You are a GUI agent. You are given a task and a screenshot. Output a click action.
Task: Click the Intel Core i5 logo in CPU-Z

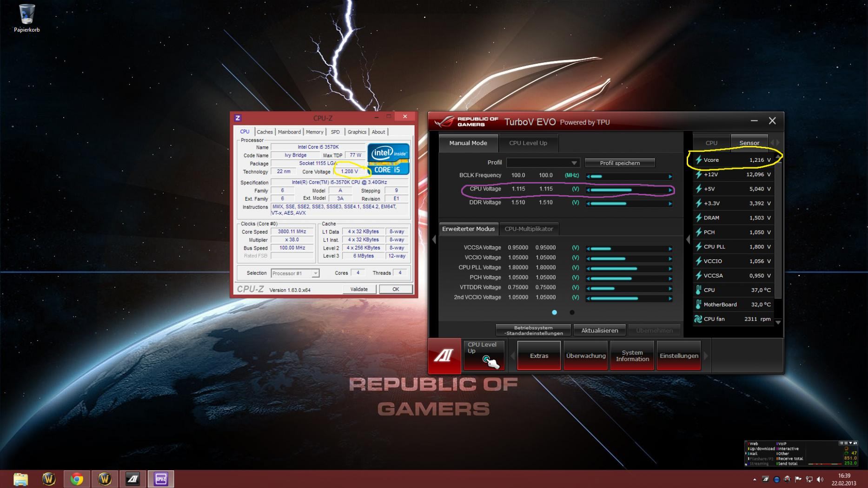point(389,159)
